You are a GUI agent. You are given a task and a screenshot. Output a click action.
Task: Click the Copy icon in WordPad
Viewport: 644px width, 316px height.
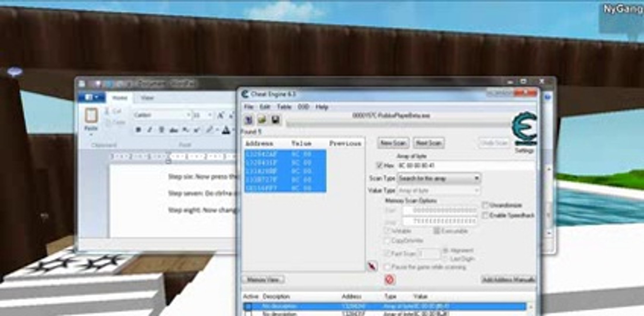click(x=108, y=123)
